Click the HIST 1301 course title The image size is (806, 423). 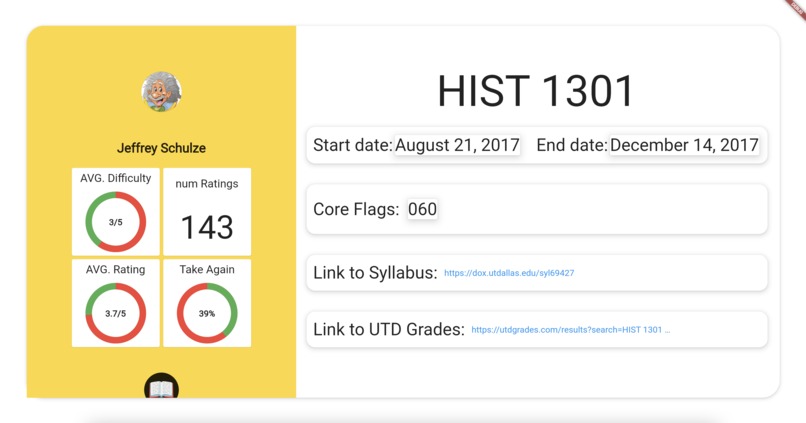tap(535, 91)
